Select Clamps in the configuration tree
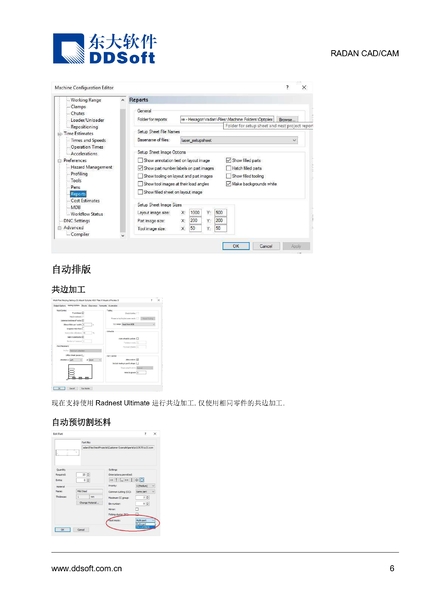The height and width of the screenshot is (600, 424). [78, 107]
